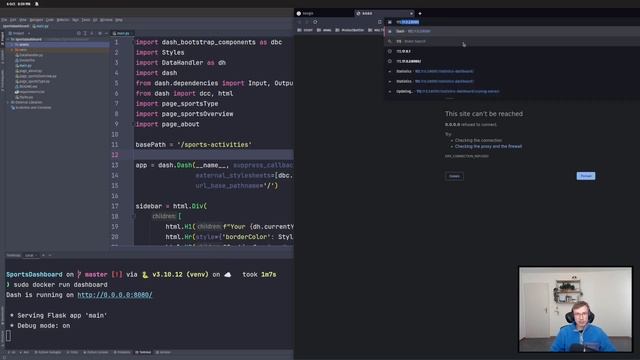Open the View menu
The width and height of the screenshot is (640, 360).
pyautogui.click(x=23, y=20)
